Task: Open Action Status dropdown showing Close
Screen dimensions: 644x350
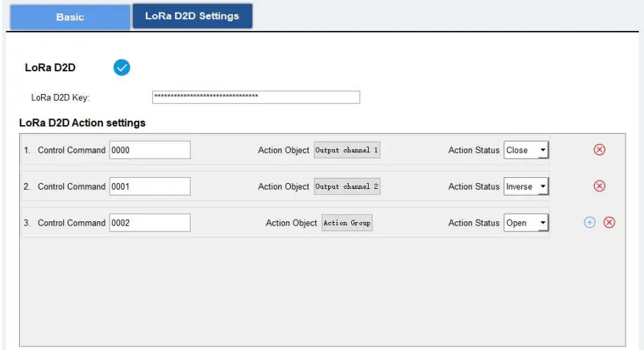Action: [x=527, y=150]
